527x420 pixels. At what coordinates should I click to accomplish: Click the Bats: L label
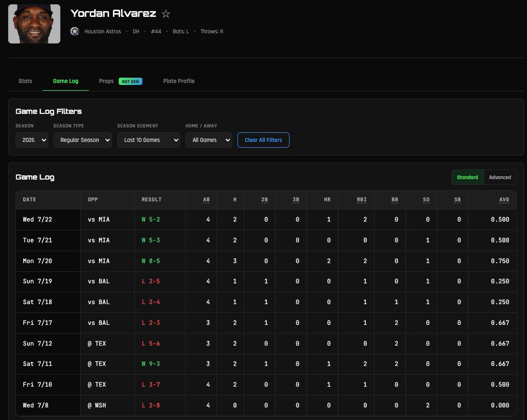click(x=181, y=31)
